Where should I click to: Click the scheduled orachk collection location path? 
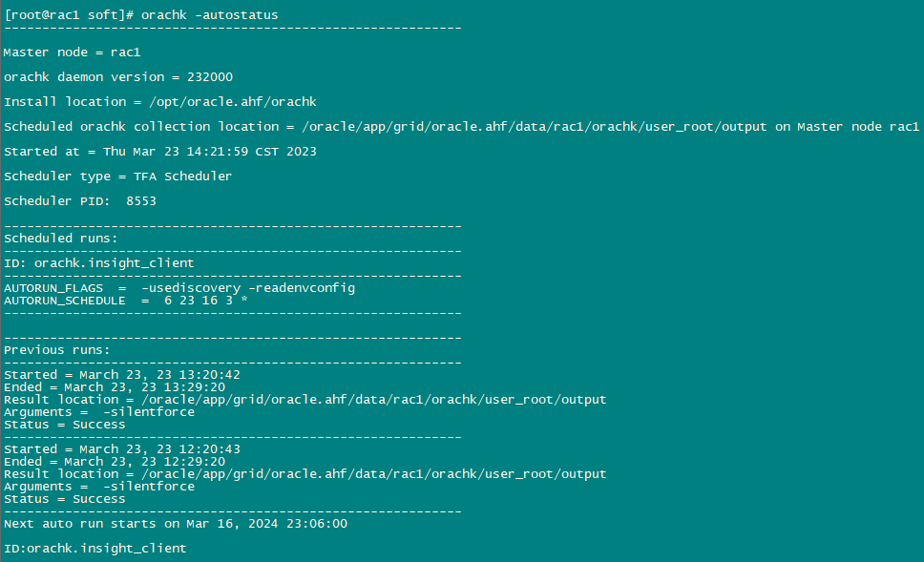coord(534,127)
